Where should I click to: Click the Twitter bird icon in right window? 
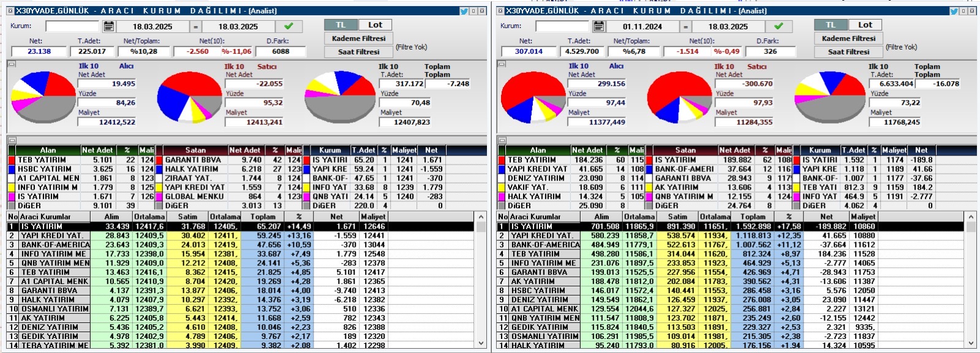pos(954,11)
